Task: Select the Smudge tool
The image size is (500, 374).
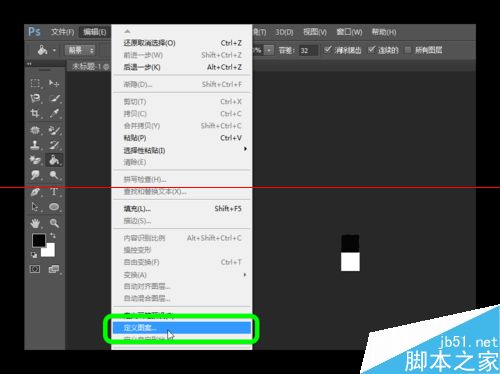Action: point(35,175)
